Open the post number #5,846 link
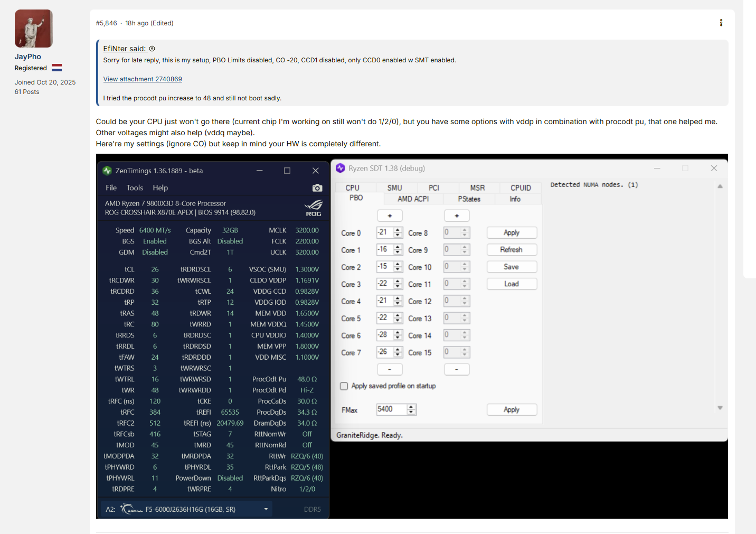The height and width of the screenshot is (534, 756). click(107, 23)
